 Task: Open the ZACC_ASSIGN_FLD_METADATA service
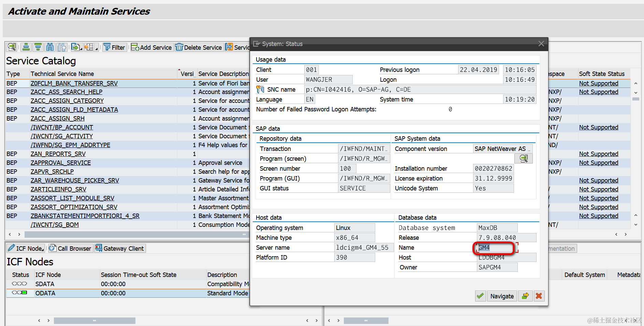pos(74,110)
